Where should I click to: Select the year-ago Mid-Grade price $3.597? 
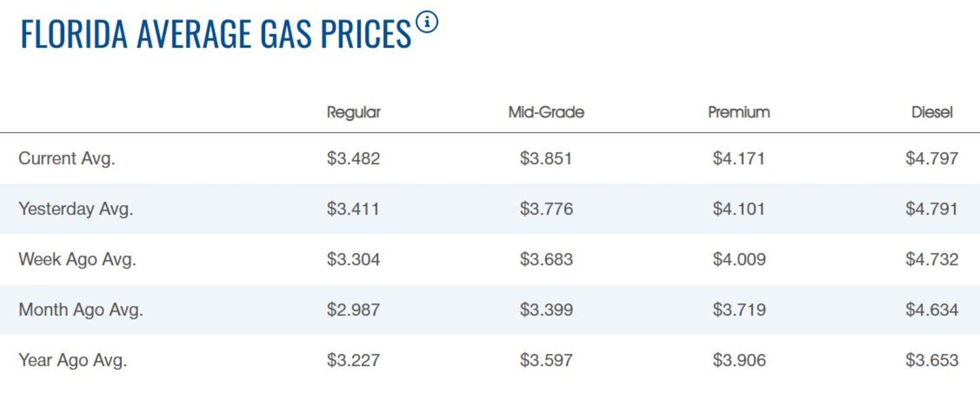tap(546, 360)
